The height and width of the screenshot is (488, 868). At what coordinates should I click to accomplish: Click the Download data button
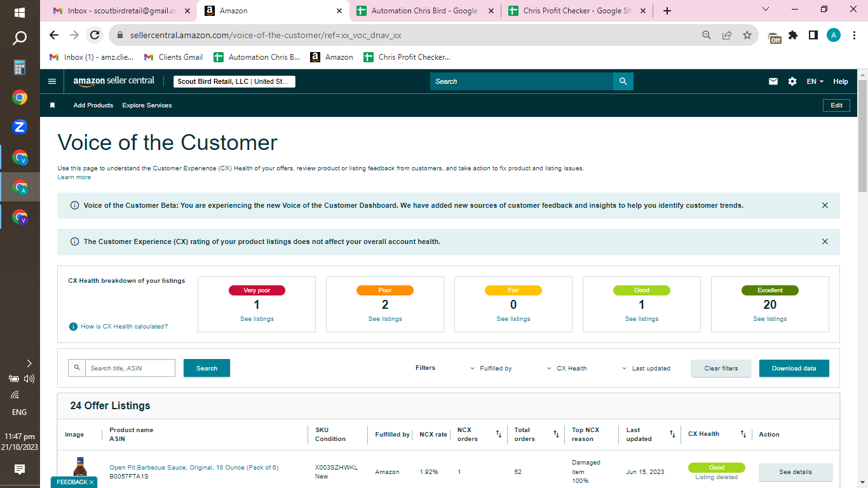pos(794,369)
